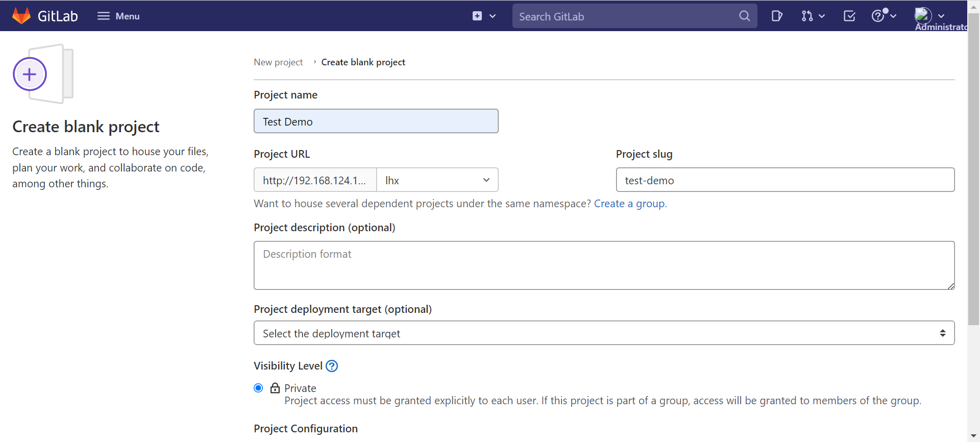Expand the lhx namespace dropdown
Viewport: 980px width, 442px height.
[x=437, y=180]
